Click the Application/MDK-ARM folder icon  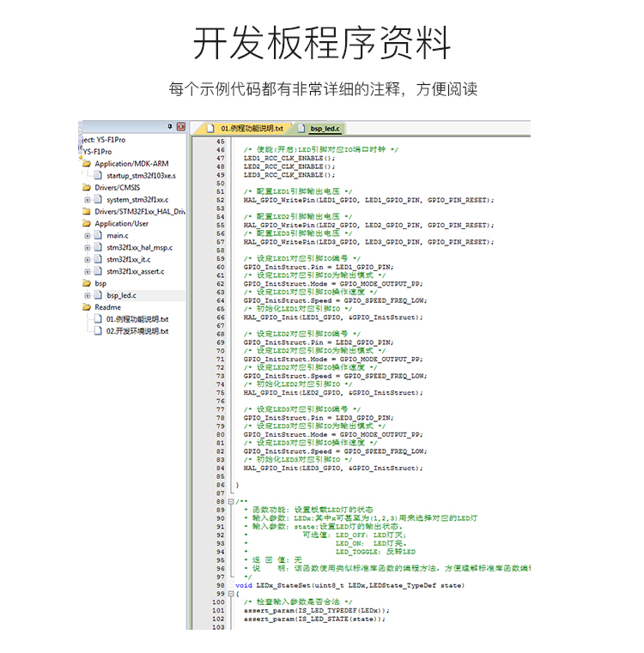coord(87,163)
